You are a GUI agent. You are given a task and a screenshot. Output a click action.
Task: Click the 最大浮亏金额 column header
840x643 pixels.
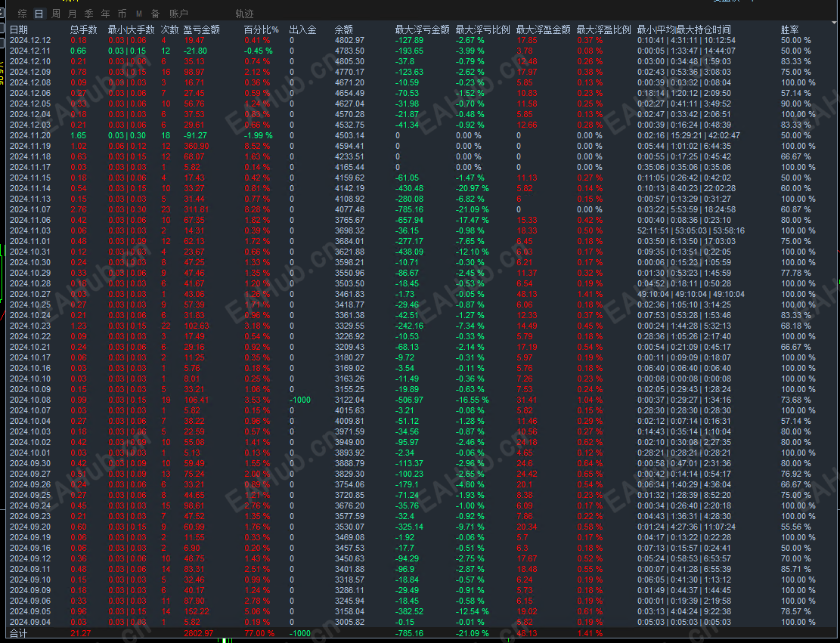pos(422,29)
